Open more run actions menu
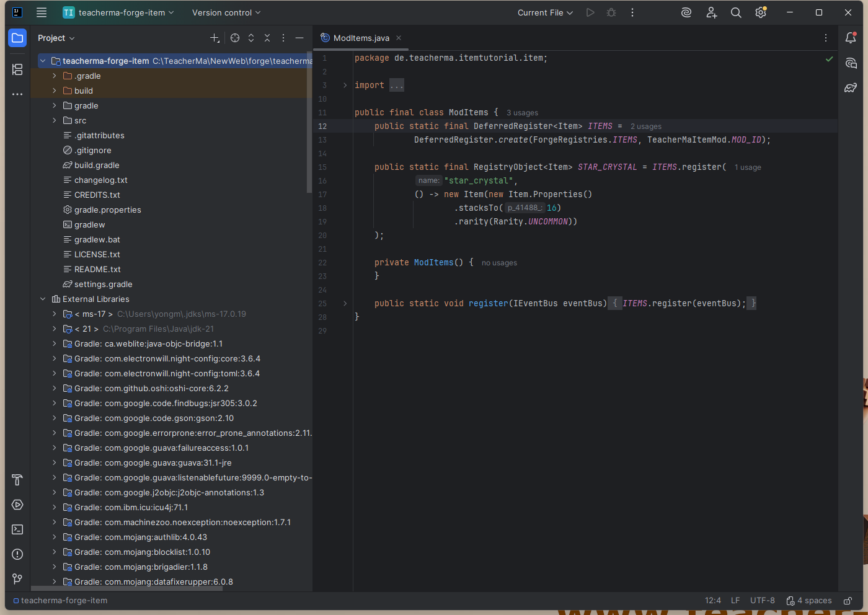 [x=632, y=12]
